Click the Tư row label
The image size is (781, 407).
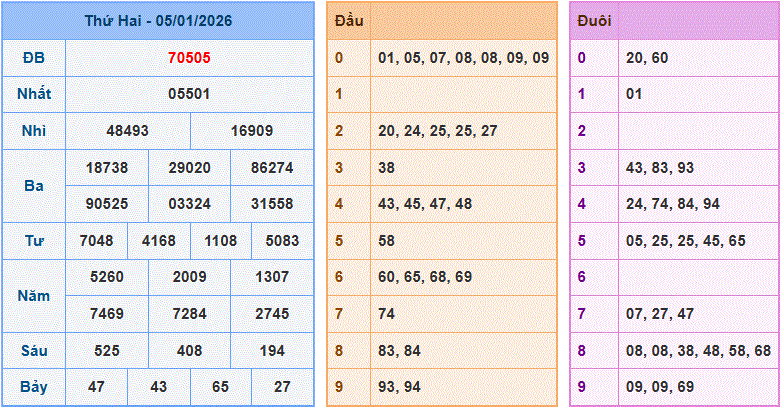click(34, 241)
